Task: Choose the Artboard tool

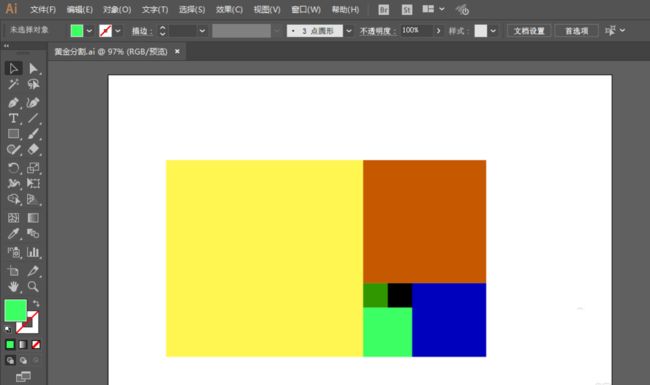Action: click(x=13, y=271)
